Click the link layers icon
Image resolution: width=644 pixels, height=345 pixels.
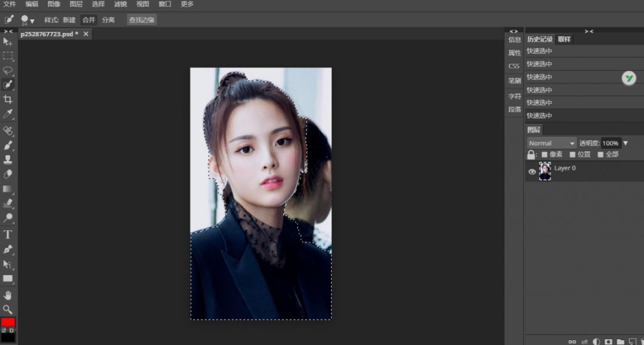tap(572, 341)
